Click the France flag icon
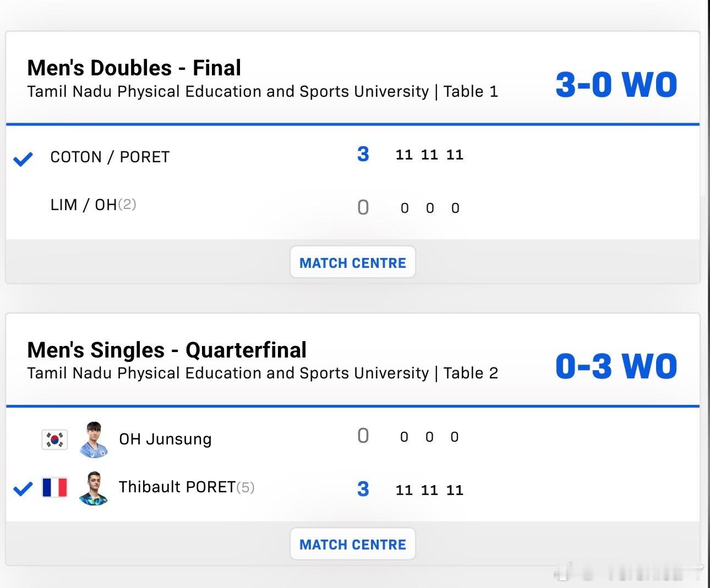Screen dimensions: 710x588 [54, 487]
